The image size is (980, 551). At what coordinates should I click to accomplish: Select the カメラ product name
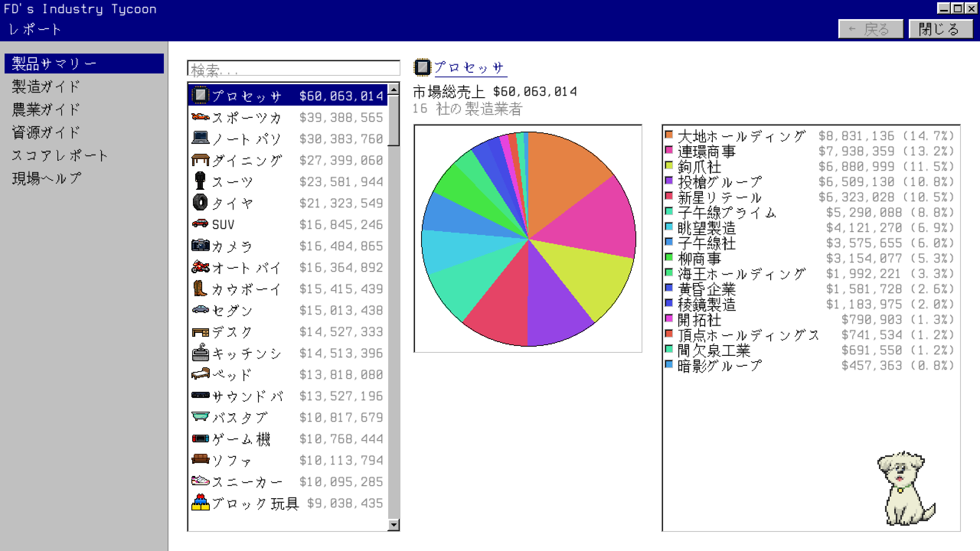click(232, 246)
